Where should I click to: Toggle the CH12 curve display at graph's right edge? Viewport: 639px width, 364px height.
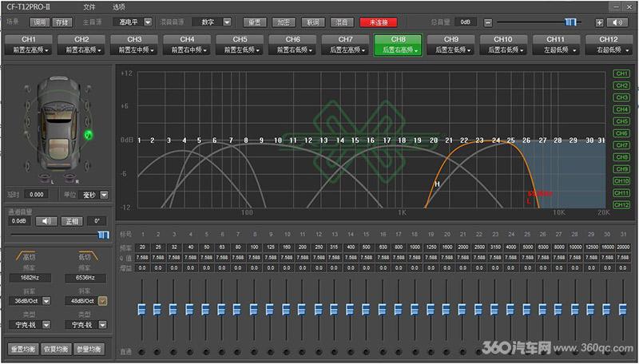pos(621,205)
